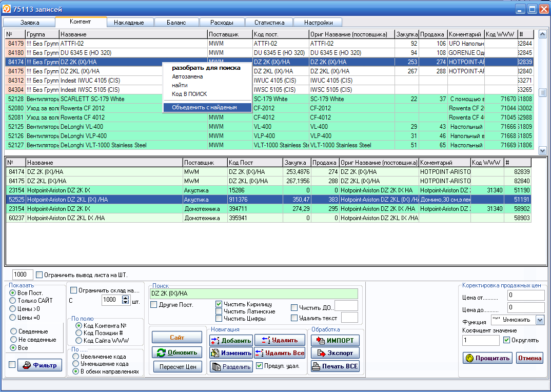Uncheck the Чистить Кирилицу checkbox
Screen dimensions: 551x392
tap(219, 304)
